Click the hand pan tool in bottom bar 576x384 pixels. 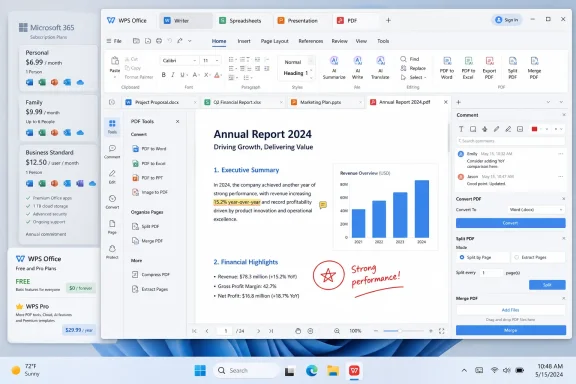pos(298,331)
